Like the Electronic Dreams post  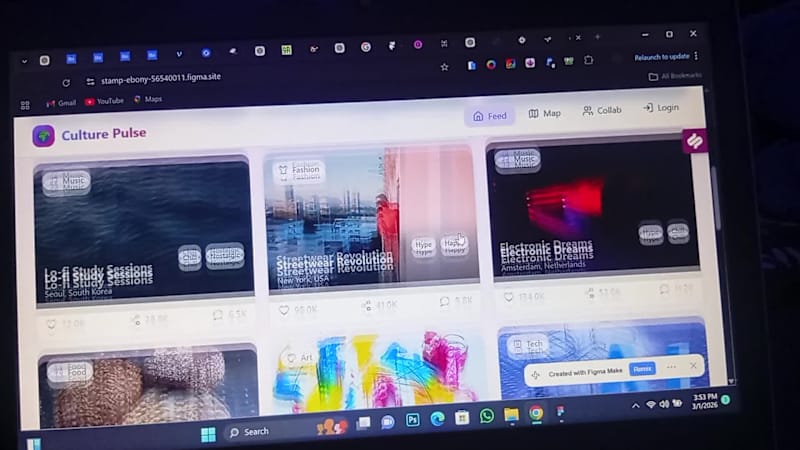tap(509, 296)
